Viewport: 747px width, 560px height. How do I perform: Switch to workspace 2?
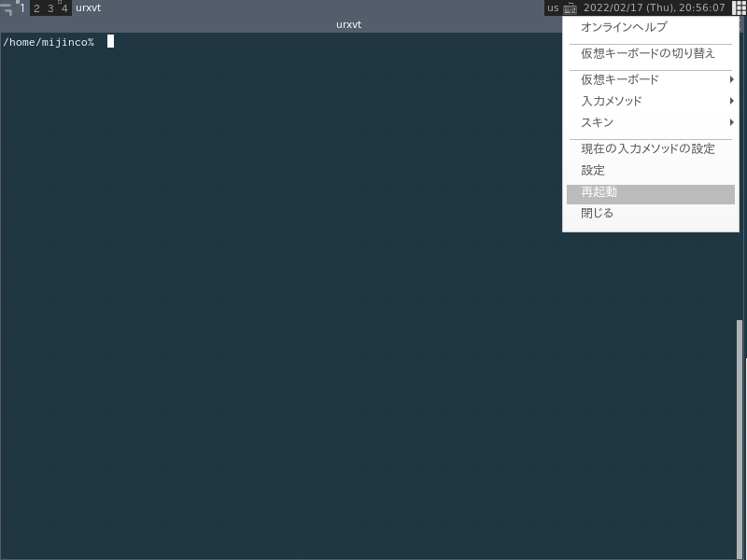[x=36, y=8]
